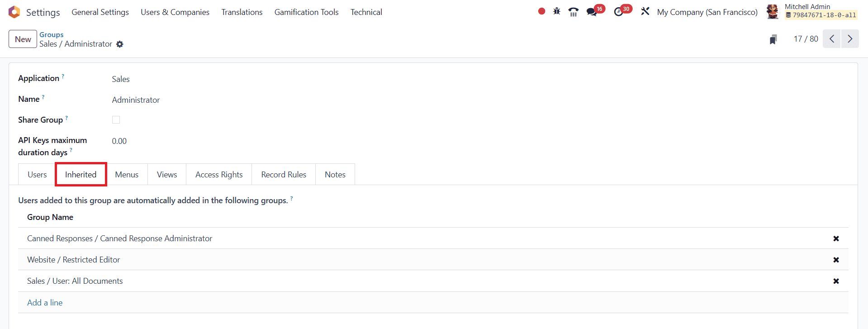The width and height of the screenshot is (868, 329).
Task: Open General Settings menu
Action: 100,12
